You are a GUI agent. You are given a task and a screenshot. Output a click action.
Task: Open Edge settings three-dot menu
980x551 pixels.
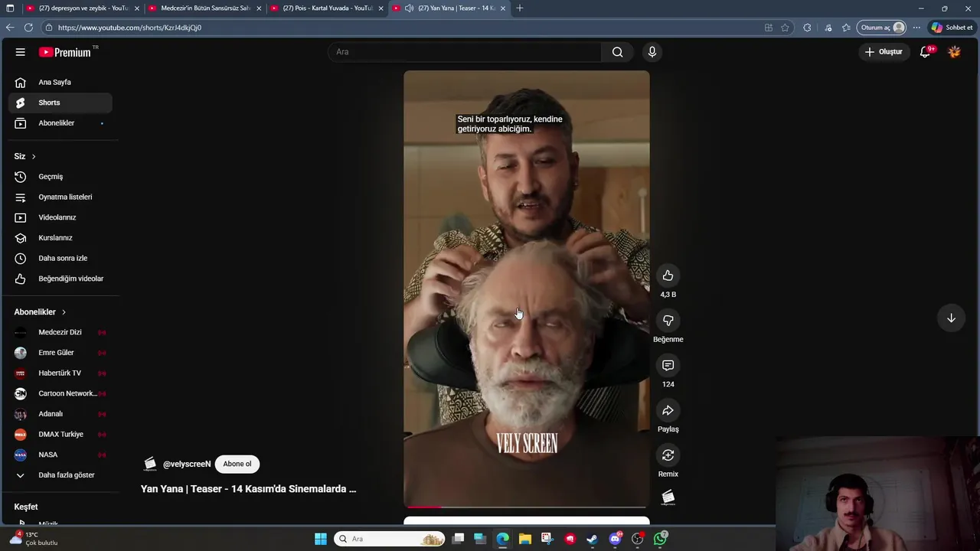[916, 28]
